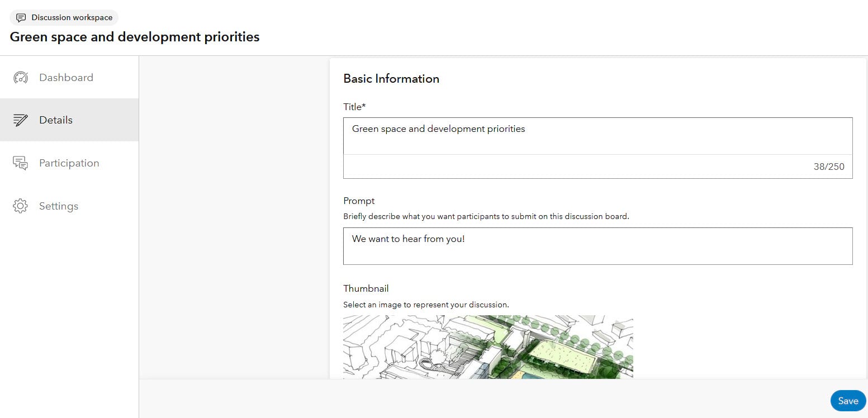Select the Details sidebar item
Viewport: 868px width, 418px height.
pyautogui.click(x=56, y=120)
